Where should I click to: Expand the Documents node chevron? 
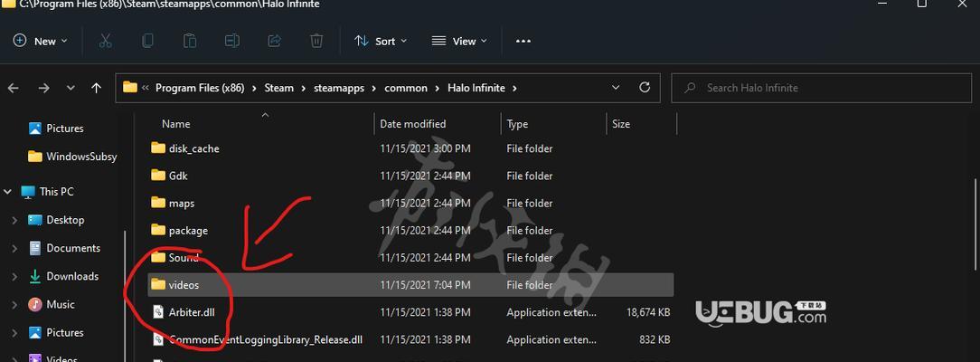14,248
